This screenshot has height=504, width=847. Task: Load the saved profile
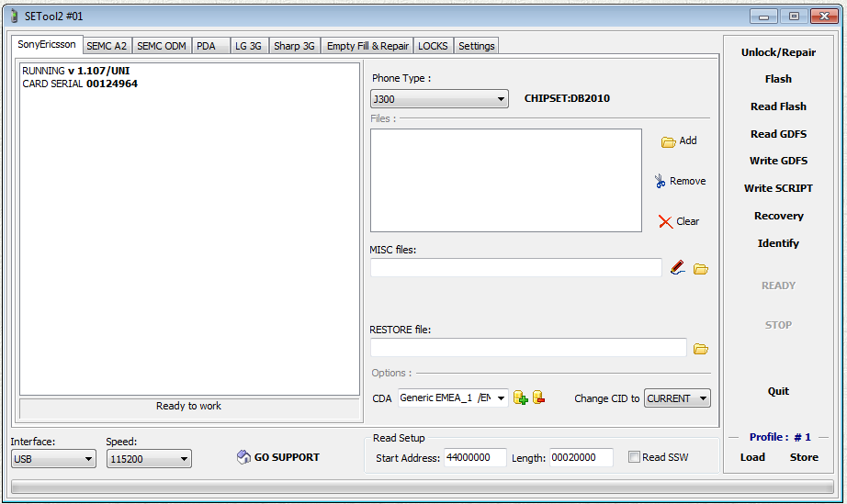[x=752, y=457]
